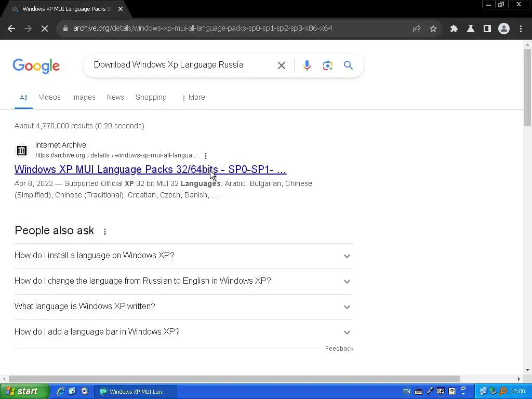The width and height of the screenshot is (532, 399).
Task: Open Chrome's three-dot main menu
Action: tap(521, 29)
